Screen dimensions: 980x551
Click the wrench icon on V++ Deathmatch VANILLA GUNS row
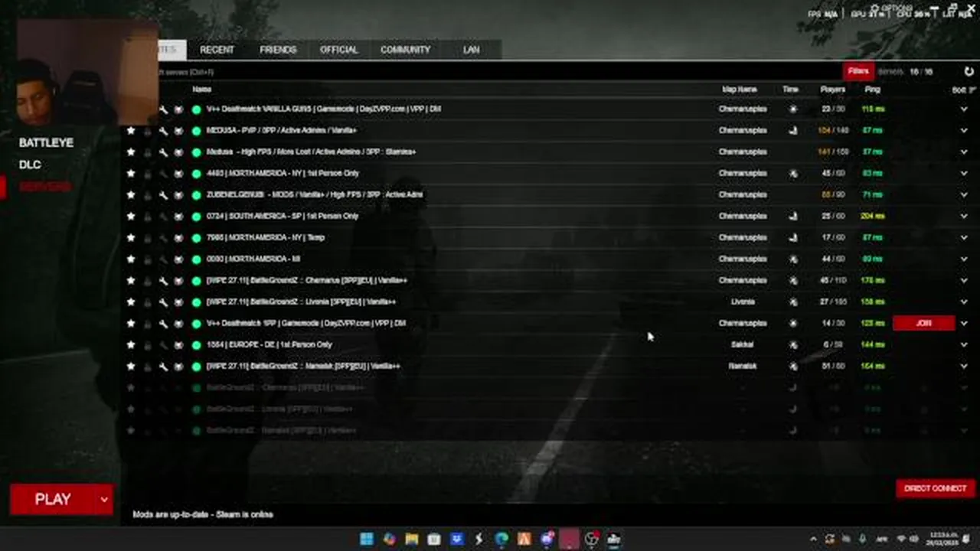point(163,109)
